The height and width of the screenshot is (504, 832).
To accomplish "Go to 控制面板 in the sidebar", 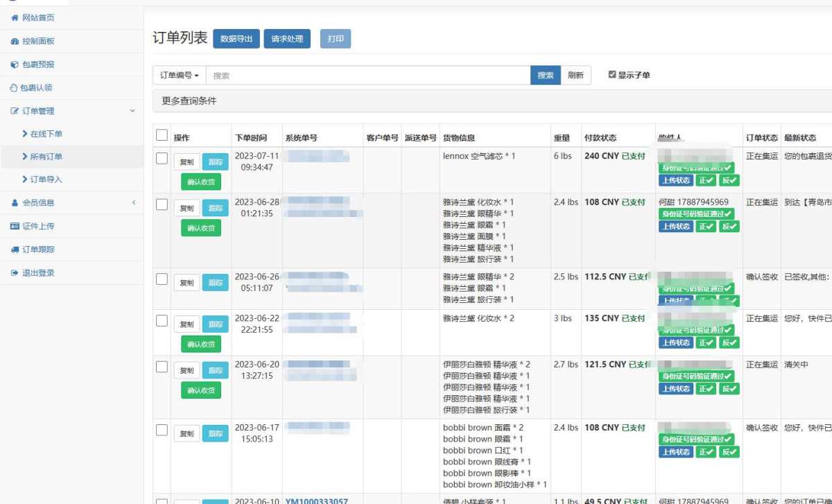I will tap(38, 41).
